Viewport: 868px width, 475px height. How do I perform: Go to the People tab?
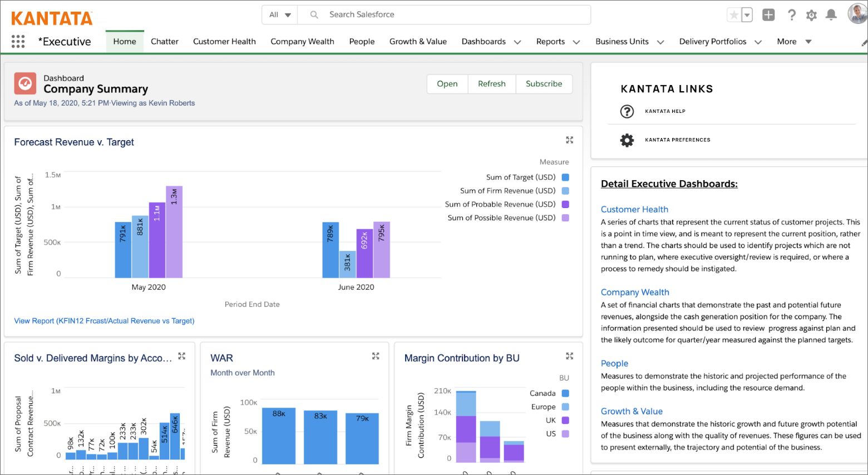point(362,42)
